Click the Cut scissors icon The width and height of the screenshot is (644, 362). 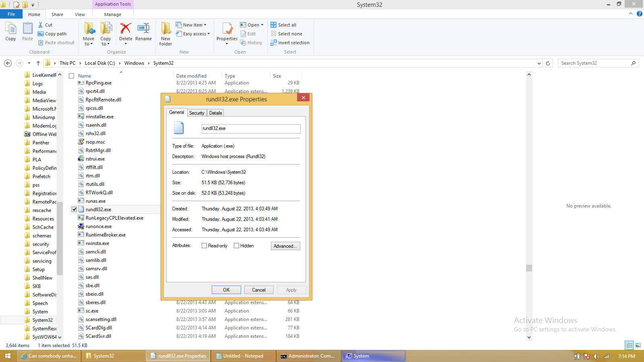pos(41,25)
